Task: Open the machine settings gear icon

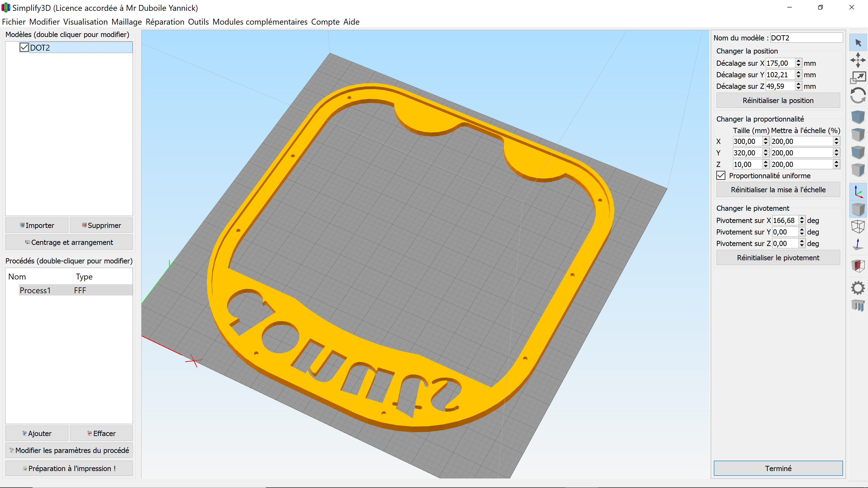Action: point(858,287)
